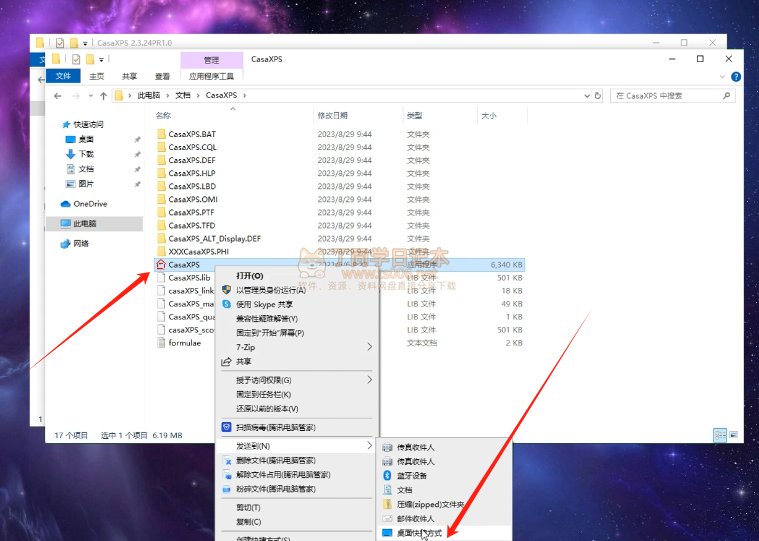Open the Home (主页) ribbon tab
Screen dimensions: 759x541
(96, 76)
